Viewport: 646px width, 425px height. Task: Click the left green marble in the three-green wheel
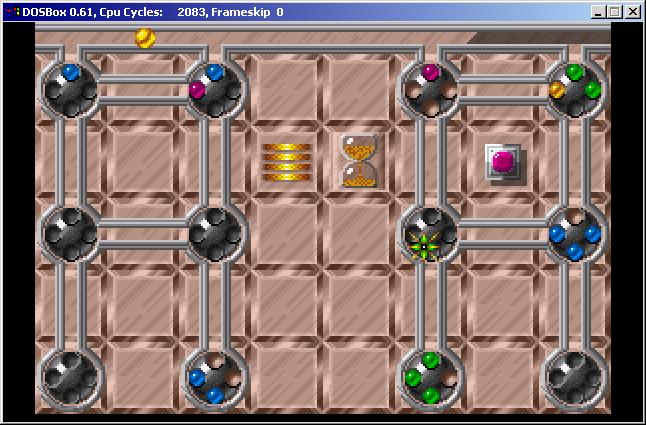tap(412, 378)
